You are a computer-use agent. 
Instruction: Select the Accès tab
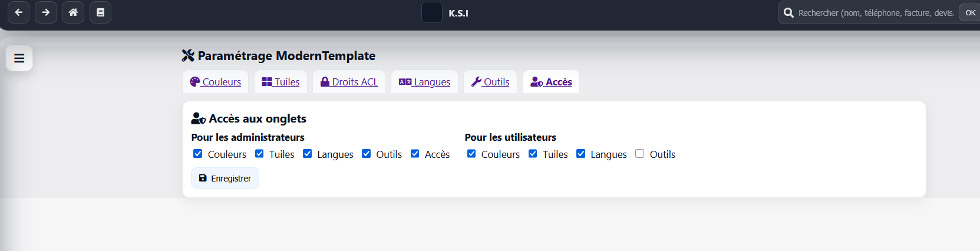551,82
